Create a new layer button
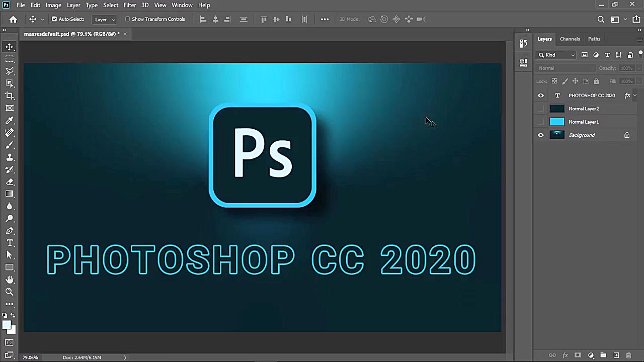This screenshot has height=362, width=644. [616, 355]
